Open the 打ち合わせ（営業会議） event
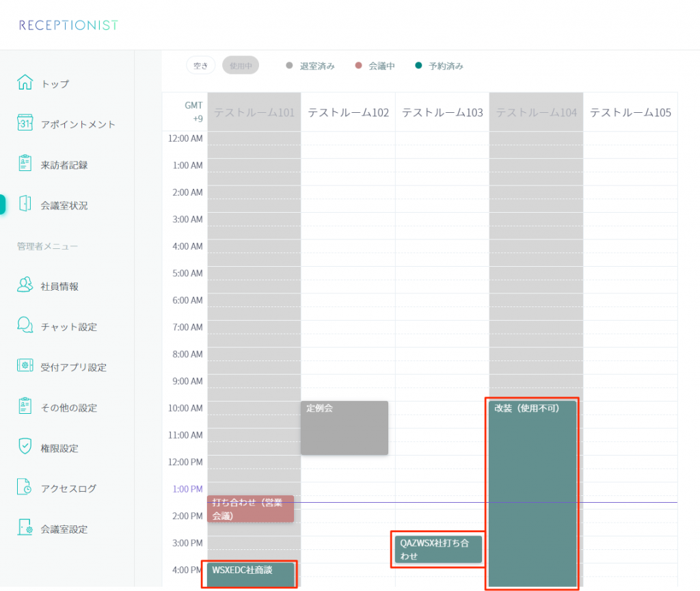This screenshot has height=591, width=700. 251,509
